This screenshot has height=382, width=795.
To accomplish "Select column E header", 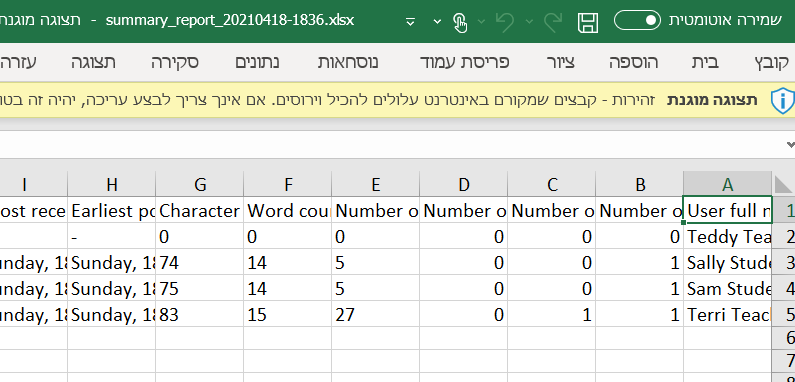I will coord(376,184).
